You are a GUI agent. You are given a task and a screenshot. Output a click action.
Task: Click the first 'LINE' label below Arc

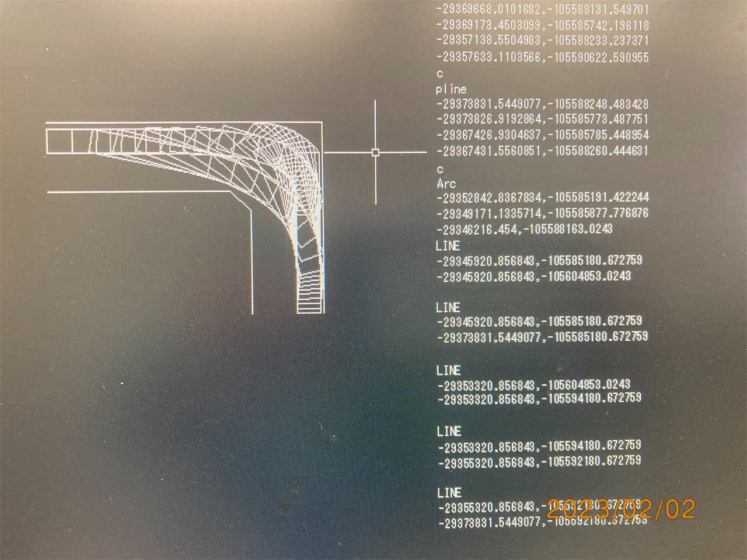pyautogui.click(x=448, y=246)
